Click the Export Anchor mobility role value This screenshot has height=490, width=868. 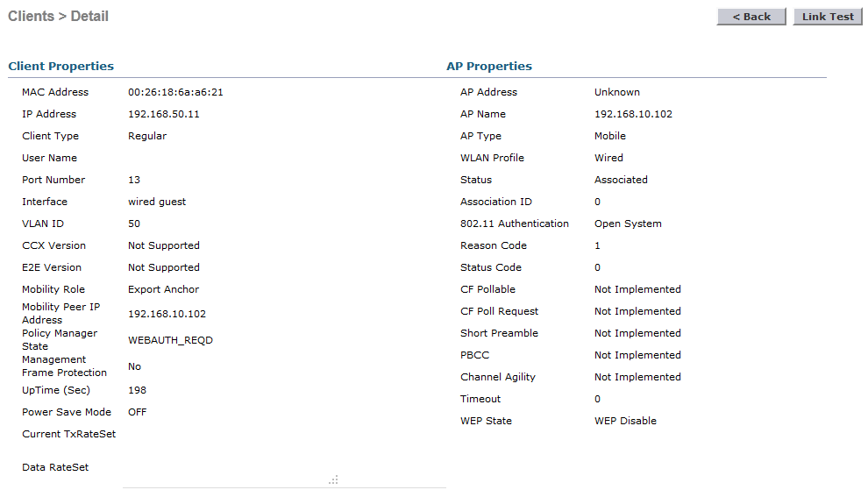pyautogui.click(x=163, y=289)
